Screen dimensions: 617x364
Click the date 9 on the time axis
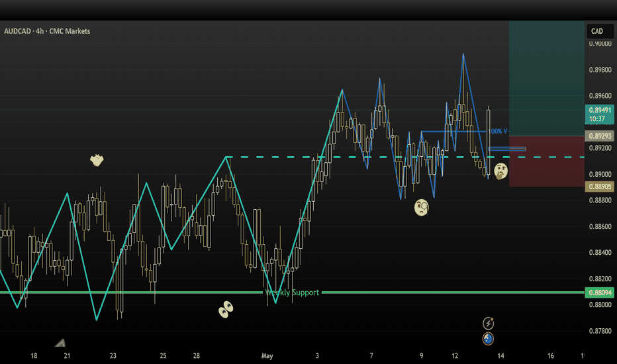(x=422, y=356)
